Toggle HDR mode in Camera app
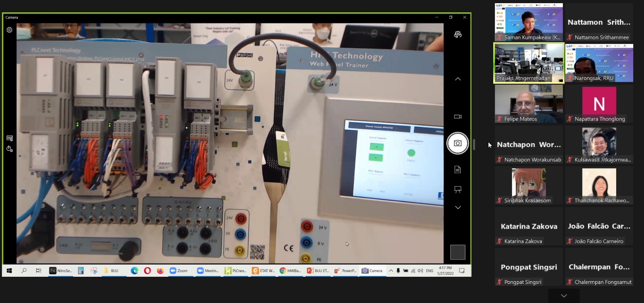Viewport: 644px width, 303px height. pyautogui.click(x=10, y=138)
